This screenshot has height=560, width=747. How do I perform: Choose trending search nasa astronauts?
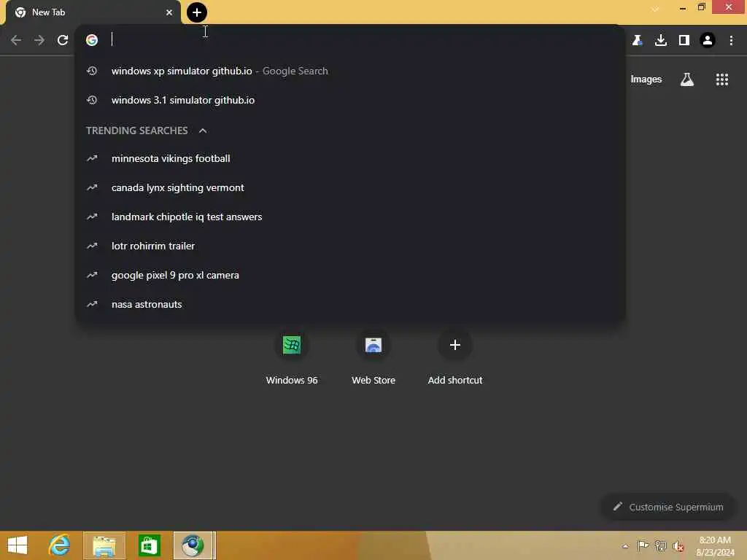pos(350,304)
